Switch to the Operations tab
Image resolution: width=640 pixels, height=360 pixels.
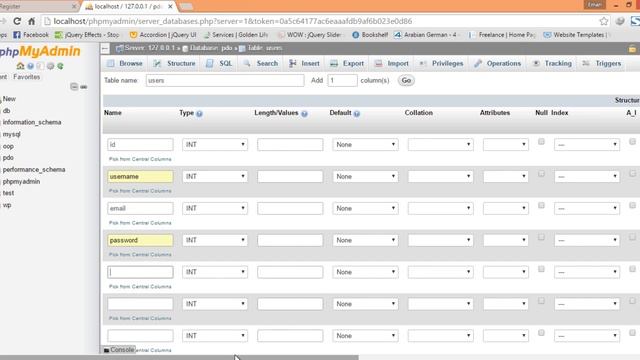[x=498, y=63]
